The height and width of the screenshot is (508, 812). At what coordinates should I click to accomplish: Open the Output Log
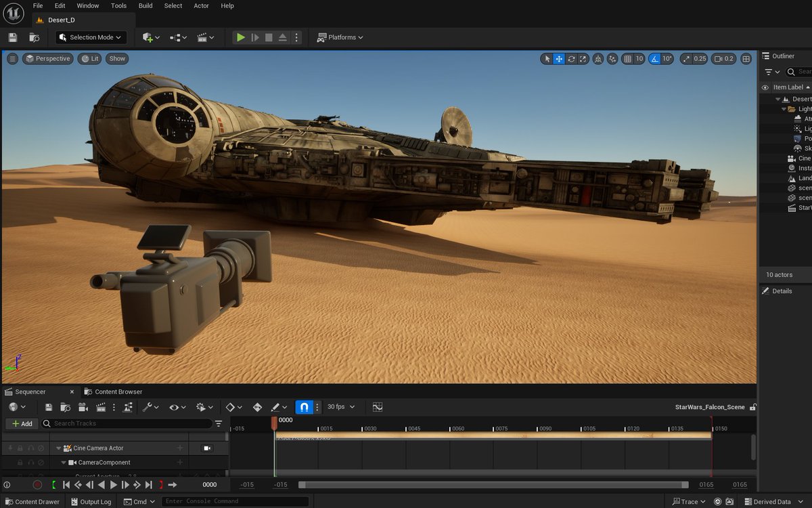(91, 502)
